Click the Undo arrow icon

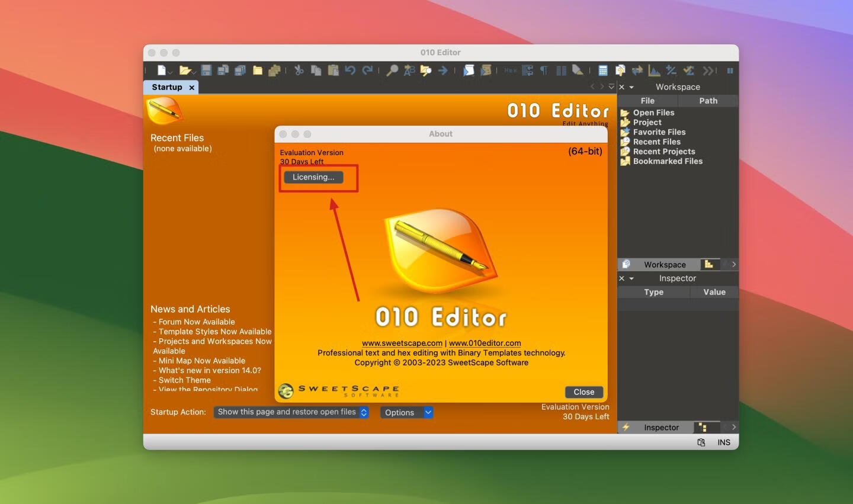(x=350, y=70)
